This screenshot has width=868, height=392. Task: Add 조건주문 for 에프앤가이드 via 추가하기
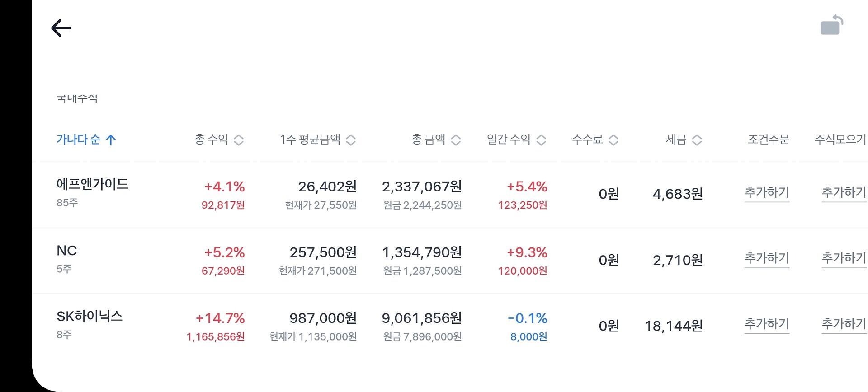(x=767, y=193)
